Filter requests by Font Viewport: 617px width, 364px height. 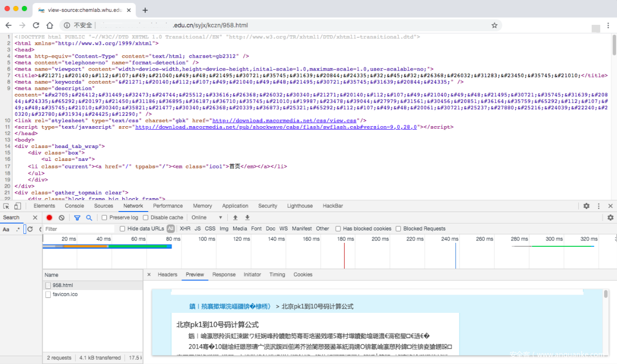point(256,229)
